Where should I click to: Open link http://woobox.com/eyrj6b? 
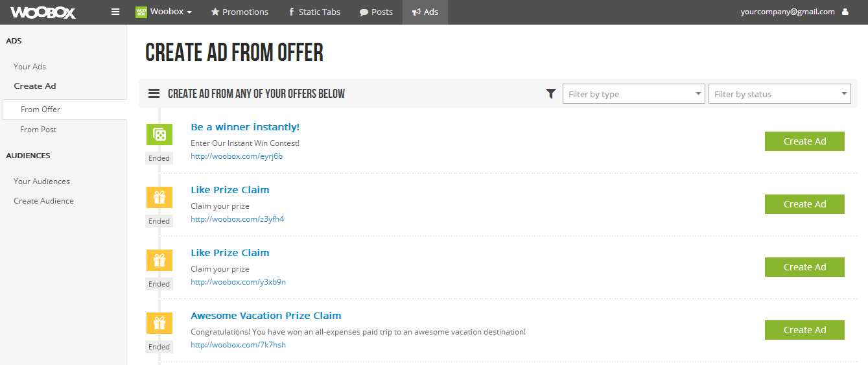237,156
